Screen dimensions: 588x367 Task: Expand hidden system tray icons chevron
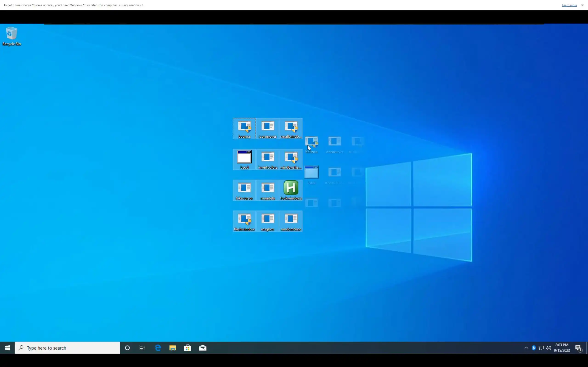point(526,348)
